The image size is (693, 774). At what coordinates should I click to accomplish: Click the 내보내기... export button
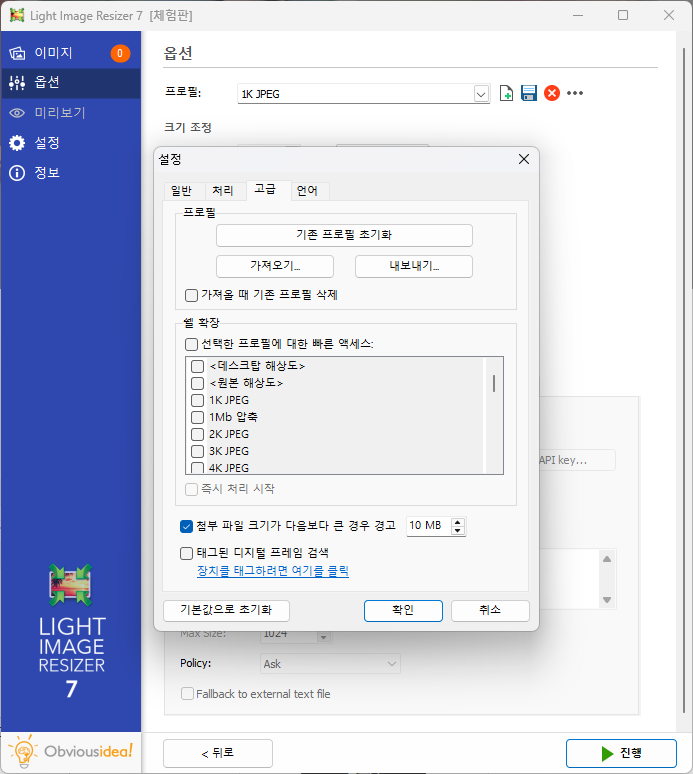414,266
